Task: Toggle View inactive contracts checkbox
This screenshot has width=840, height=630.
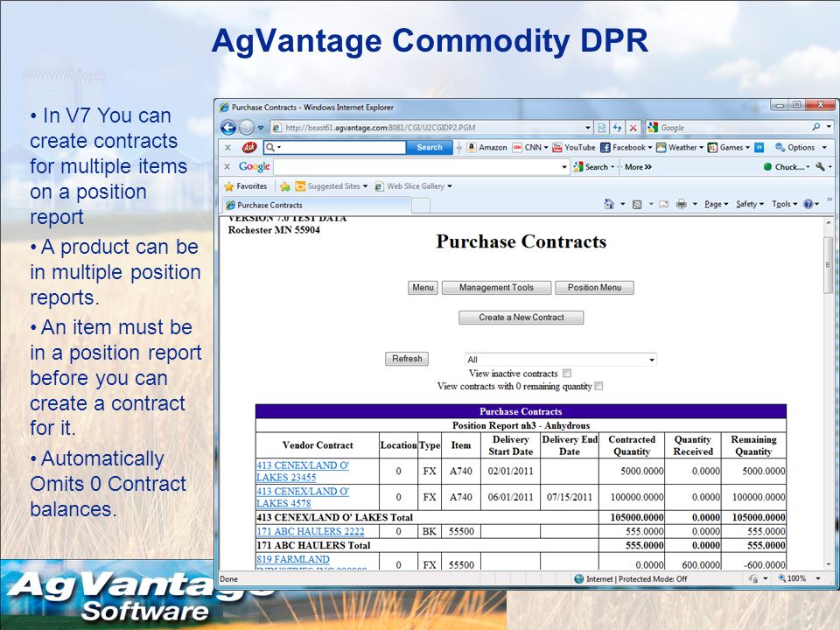Action: coord(567,373)
